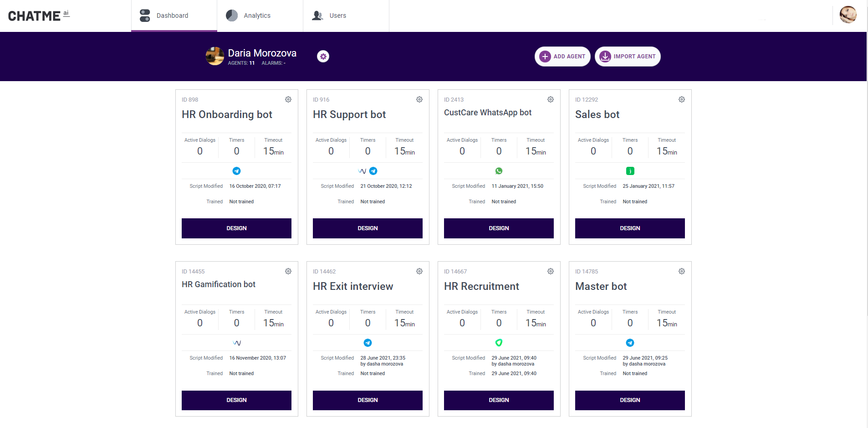Click Telegram icon on HR Support bot
The width and height of the screenshot is (868, 428).
coord(373,171)
